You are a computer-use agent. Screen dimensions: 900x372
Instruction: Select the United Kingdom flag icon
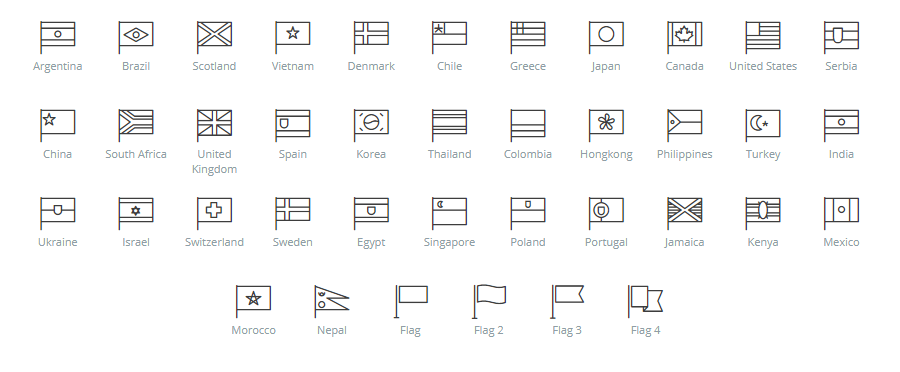(214, 125)
